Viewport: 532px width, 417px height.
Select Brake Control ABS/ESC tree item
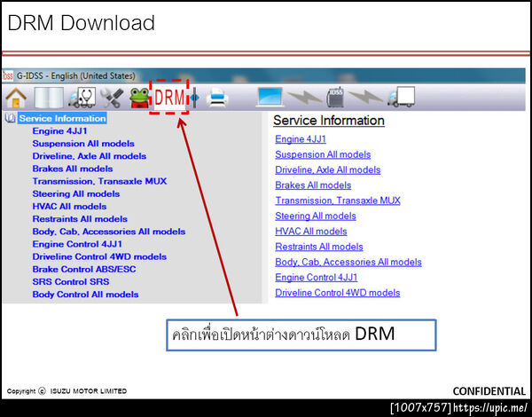84,270
